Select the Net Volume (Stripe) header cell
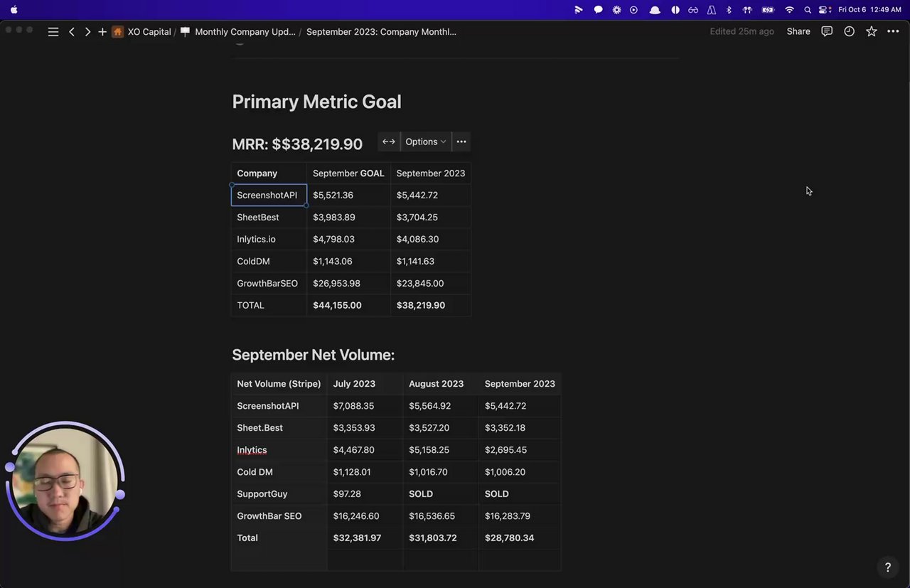 pyautogui.click(x=279, y=384)
